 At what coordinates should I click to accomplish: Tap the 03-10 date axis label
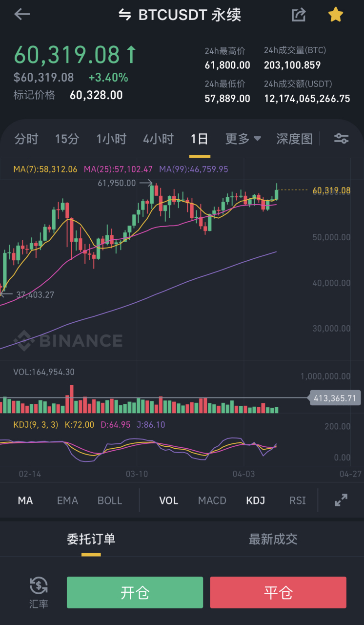(137, 474)
